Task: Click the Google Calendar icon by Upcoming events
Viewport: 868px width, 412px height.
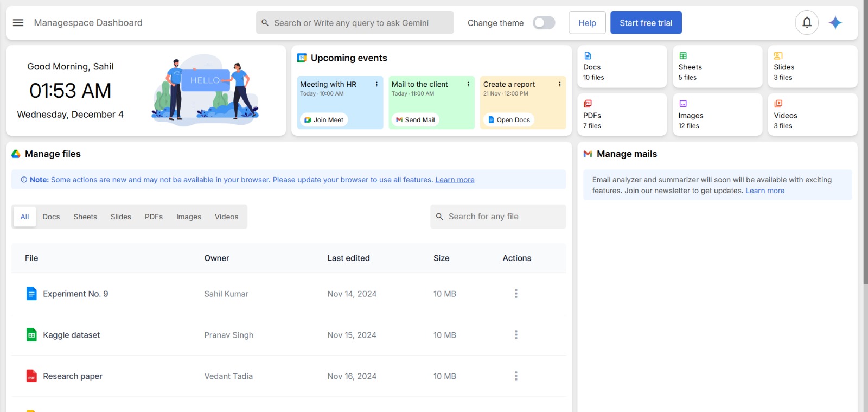Action: click(302, 58)
